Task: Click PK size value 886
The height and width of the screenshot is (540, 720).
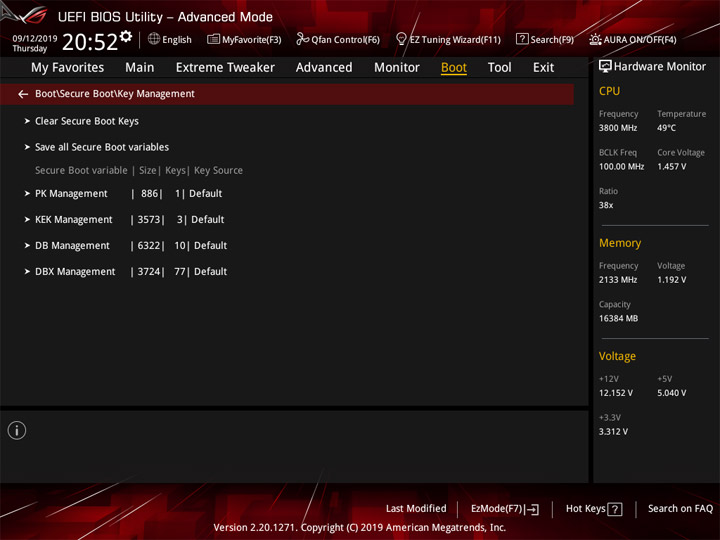Action: (149, 193)
